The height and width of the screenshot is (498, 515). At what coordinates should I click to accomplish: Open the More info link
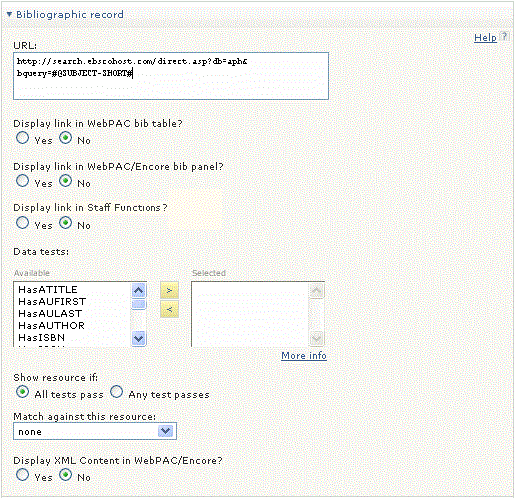click(304, 356)
